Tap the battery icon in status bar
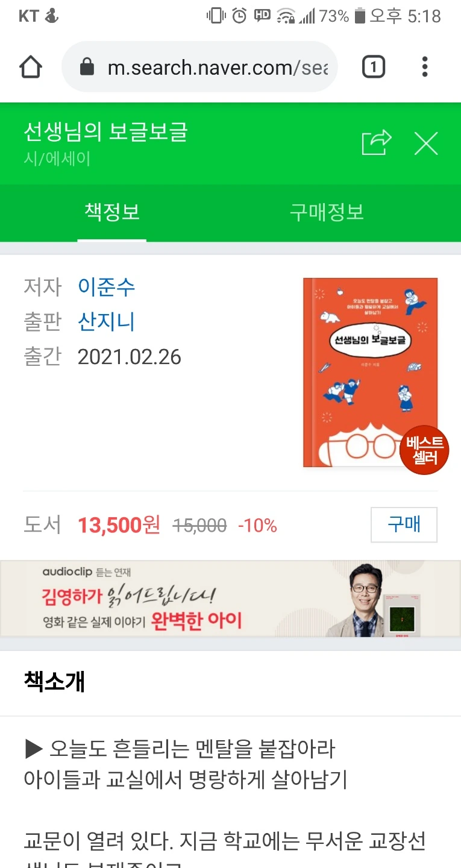 click(x=360, y=16)
